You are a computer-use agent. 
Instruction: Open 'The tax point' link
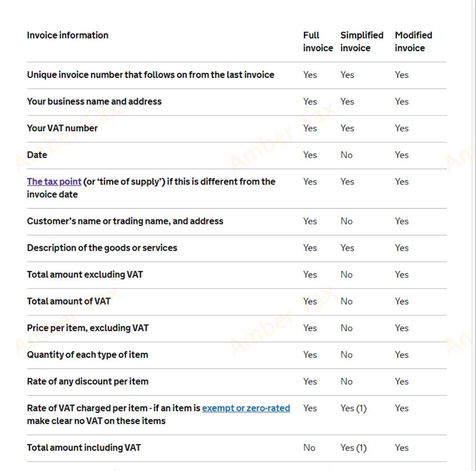[54, 181]
